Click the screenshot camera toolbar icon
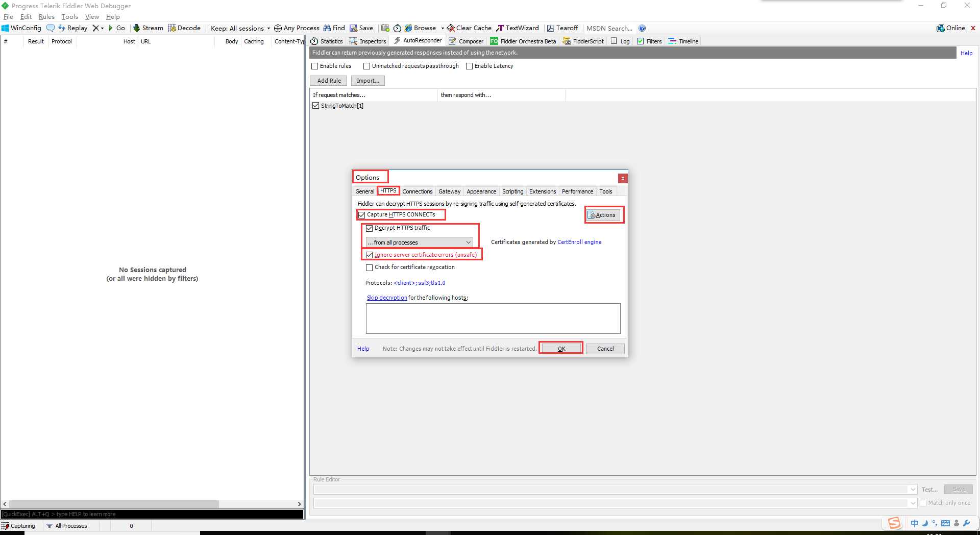The height and width of the screenshot is (535, 980). (x=385, y=28)
